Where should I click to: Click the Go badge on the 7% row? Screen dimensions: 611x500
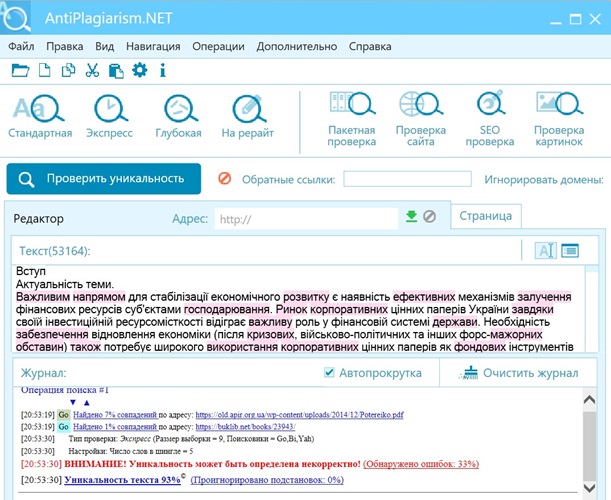click(63, 415)
